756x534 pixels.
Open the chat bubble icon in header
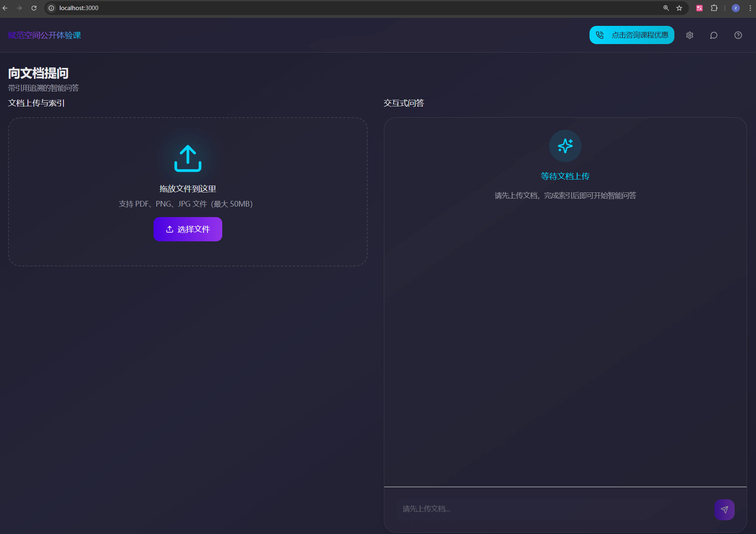tap(714, 35)
